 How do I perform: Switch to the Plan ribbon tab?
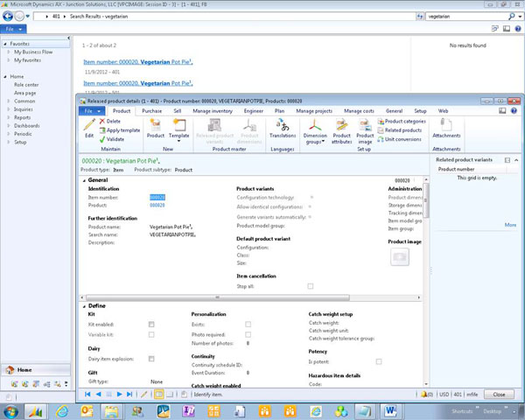click(280, 111)
